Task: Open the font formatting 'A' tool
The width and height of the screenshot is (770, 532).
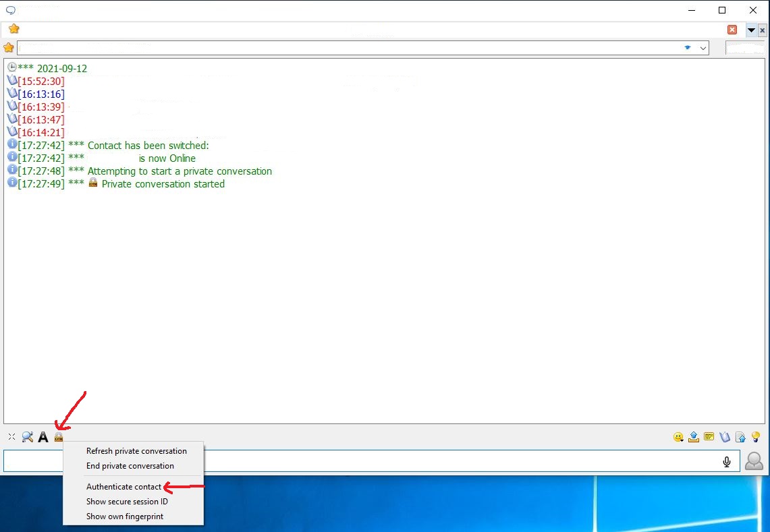Action: coord(43,437)
